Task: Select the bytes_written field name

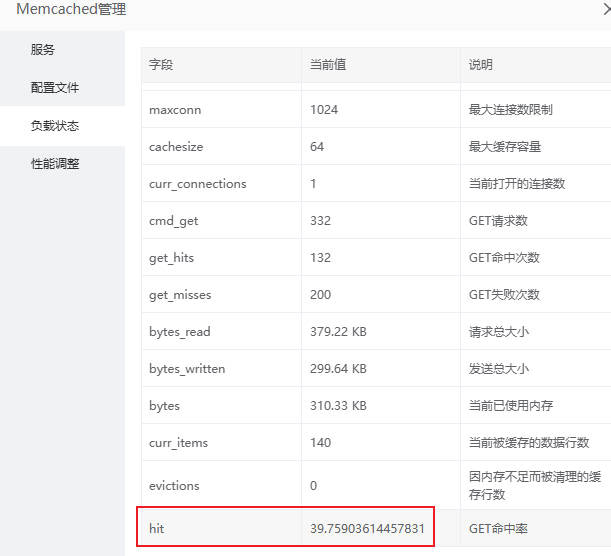Action: [x=187, y=369]
